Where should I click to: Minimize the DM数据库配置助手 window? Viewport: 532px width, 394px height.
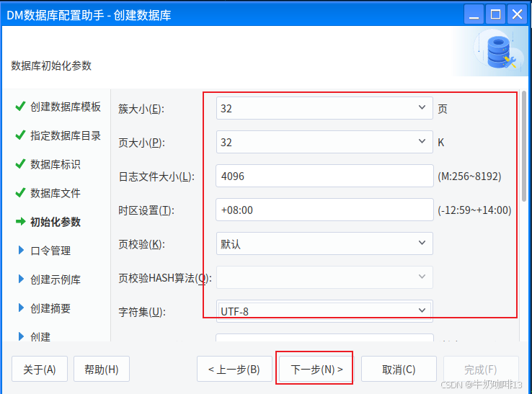click(x=474, y=14)
